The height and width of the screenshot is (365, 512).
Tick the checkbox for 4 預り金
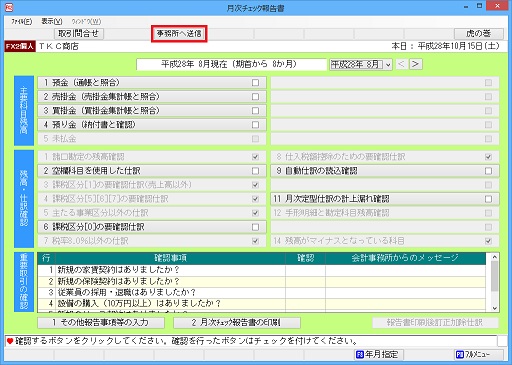click(x=255, y=125)
